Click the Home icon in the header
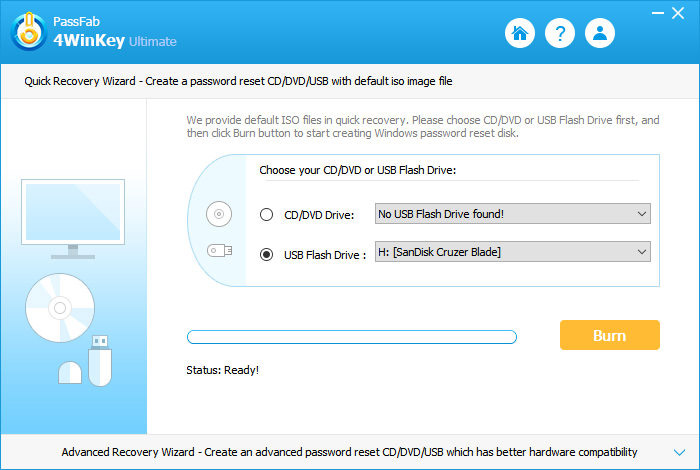This screenshot has height=470, width=700. pos(519,33)
